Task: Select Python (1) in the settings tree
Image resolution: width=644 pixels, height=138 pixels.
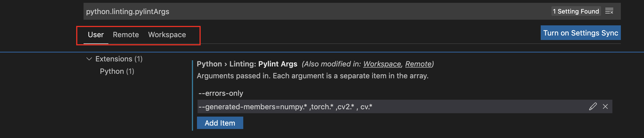Action: (x=117, y=71)
